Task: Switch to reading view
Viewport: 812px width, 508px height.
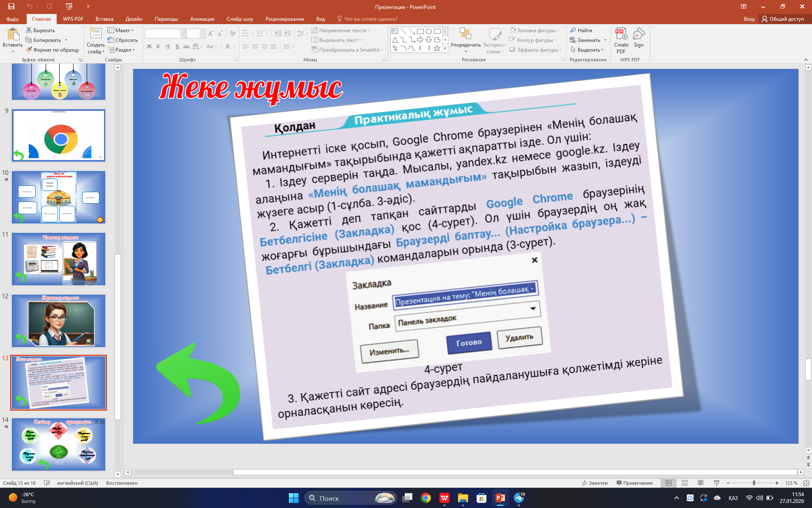Action: tap(701, 483)
